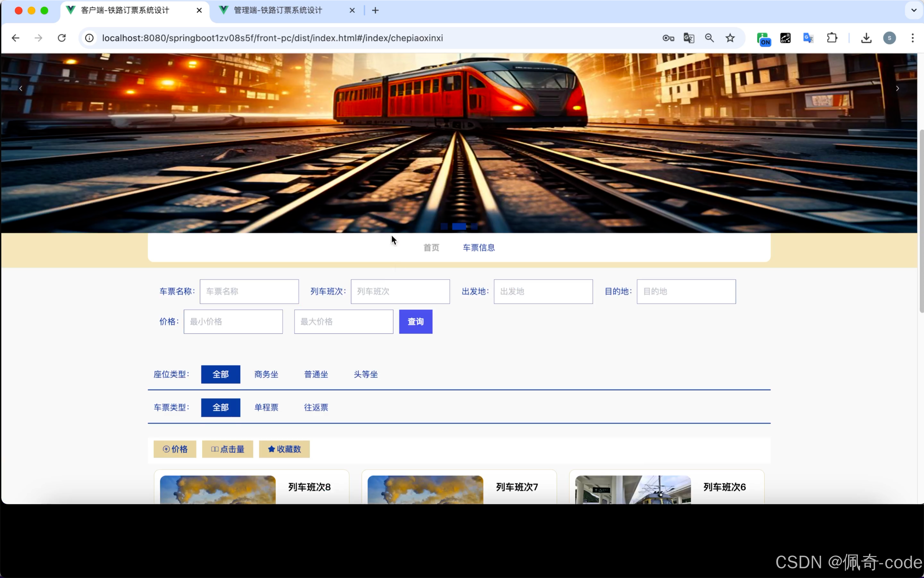
Task: Sort tickets by 收藏数
Action: (x=284, y=449)
